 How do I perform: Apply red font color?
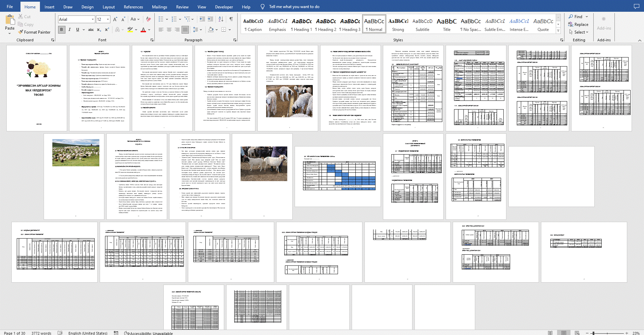(x=143, y=30)
